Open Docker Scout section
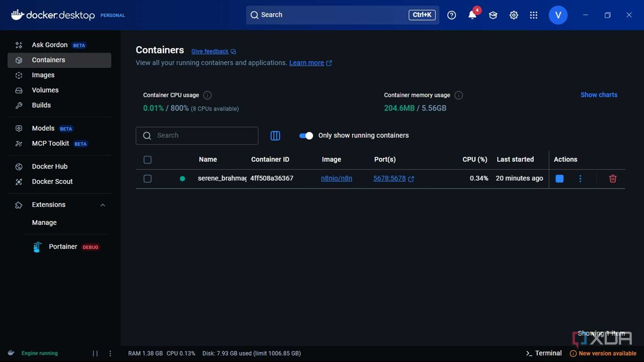 click(x=59, y=182)
